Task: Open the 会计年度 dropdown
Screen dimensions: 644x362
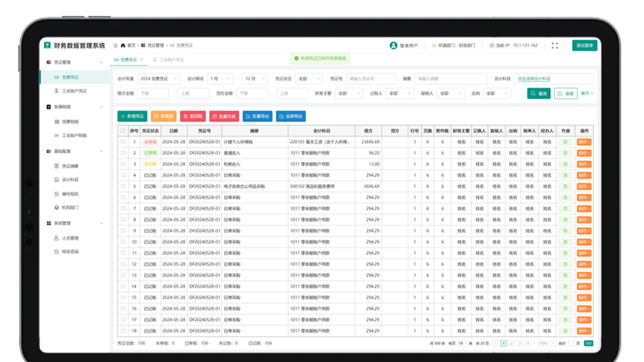Action: (158, 79)
